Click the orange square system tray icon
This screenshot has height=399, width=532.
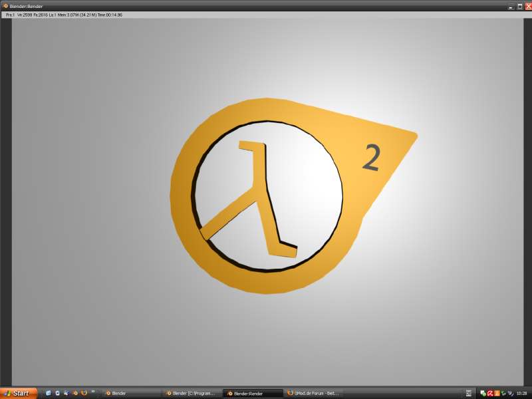[x=497, y=393]
